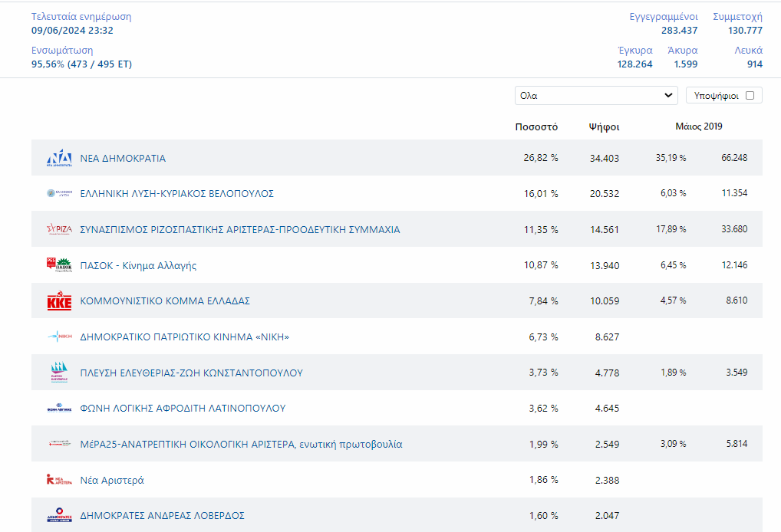Click the Ενσωμάτωση label
781x532 pixels.
click(62, 51)
